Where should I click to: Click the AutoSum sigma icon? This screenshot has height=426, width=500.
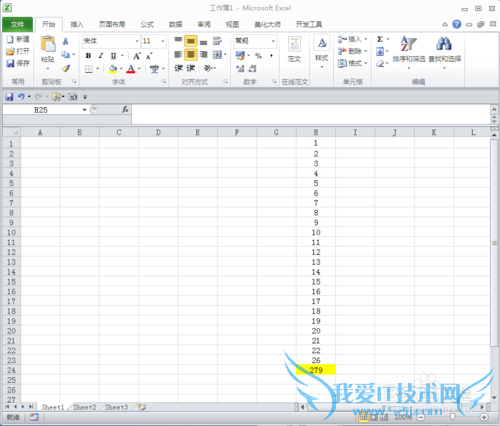click(380, 39)
